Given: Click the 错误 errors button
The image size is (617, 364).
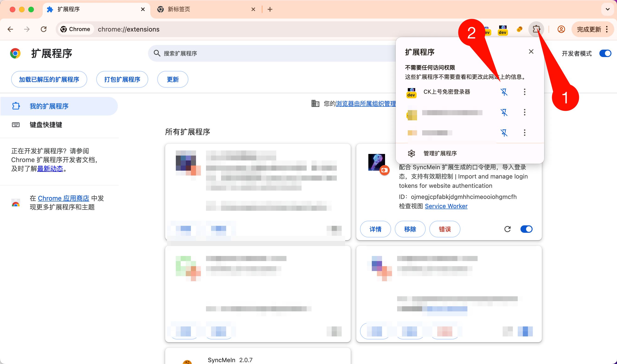Looking at the screenshot, I should (x=444, y=229).
